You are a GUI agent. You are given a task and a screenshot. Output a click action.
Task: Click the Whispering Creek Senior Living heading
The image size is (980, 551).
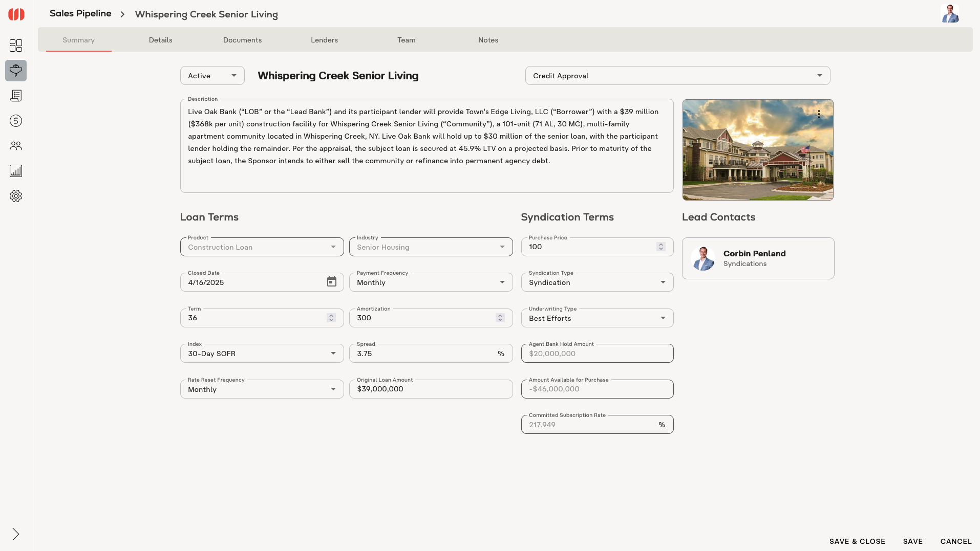[x=338, y=76]
